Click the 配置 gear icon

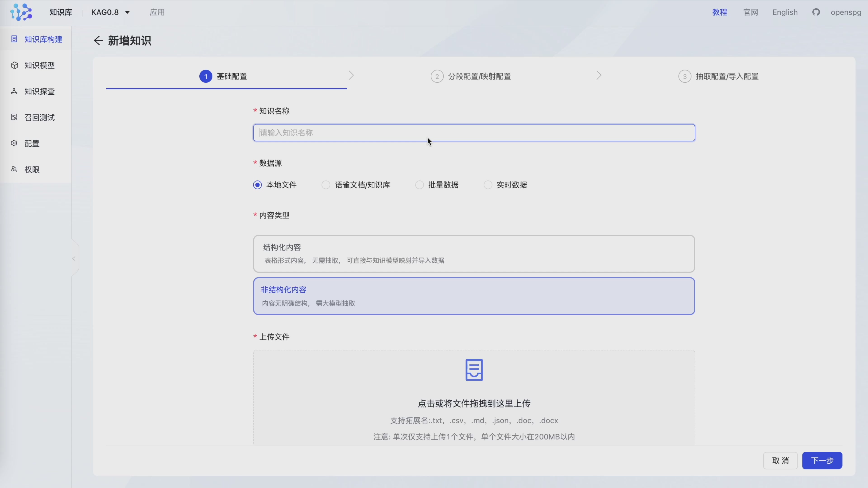point(14,143)
